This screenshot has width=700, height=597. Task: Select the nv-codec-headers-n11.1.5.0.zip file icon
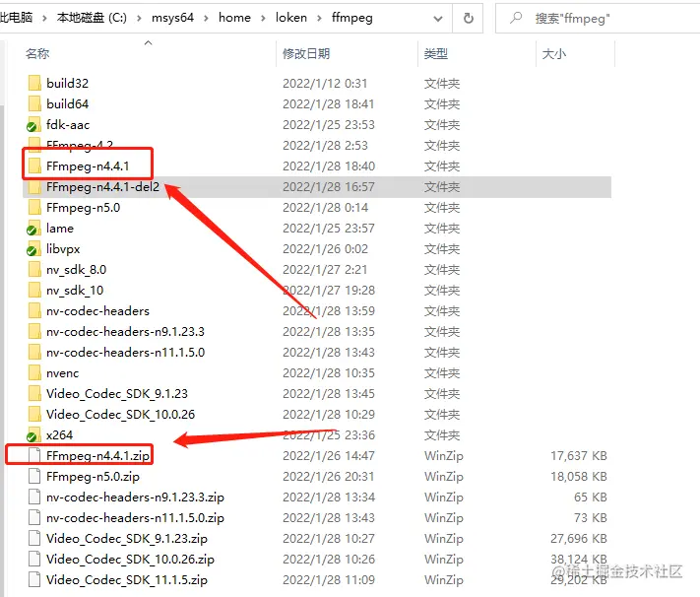click(34, 517)
